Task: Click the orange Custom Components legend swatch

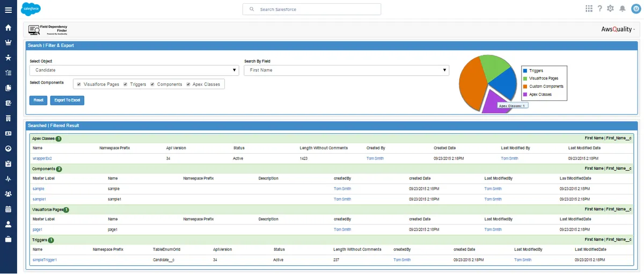Action: (525, 86)
